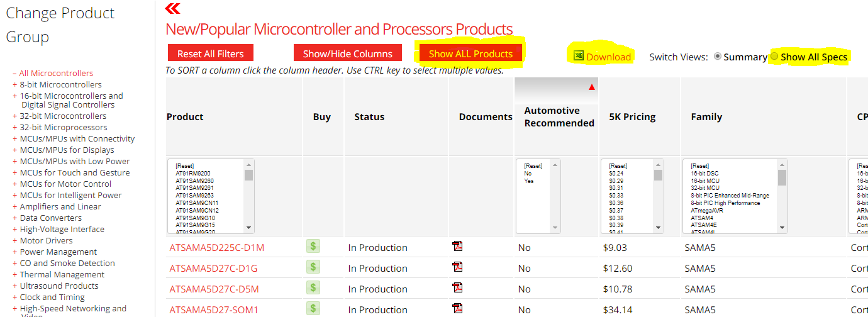Screen dimensions: 868x317
Task: Click the Show ALL Products button
Action: 470,54
